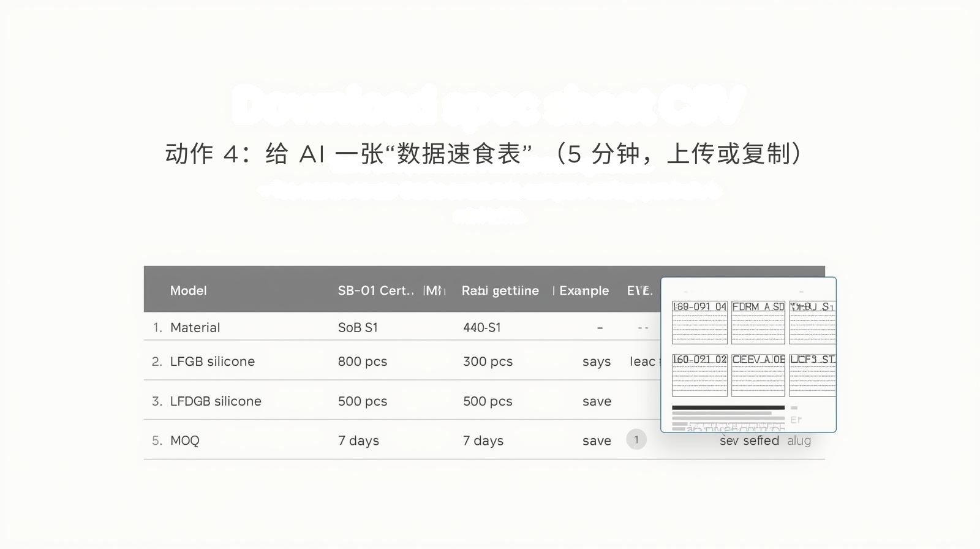Click the 440-S1 cell

click(482, 327)
